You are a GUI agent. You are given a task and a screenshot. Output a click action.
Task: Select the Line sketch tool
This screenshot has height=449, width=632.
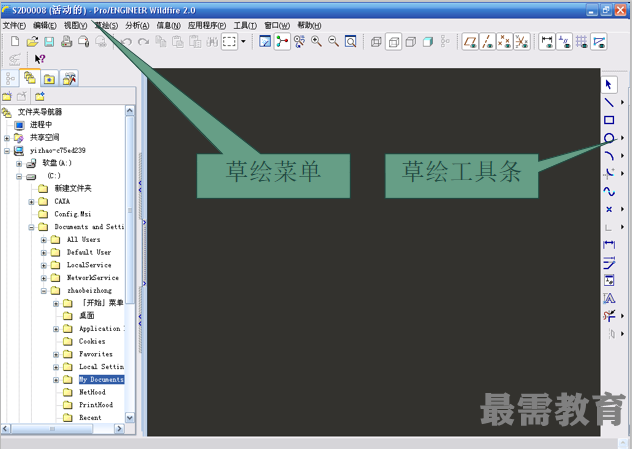click(x=609, y=102)
